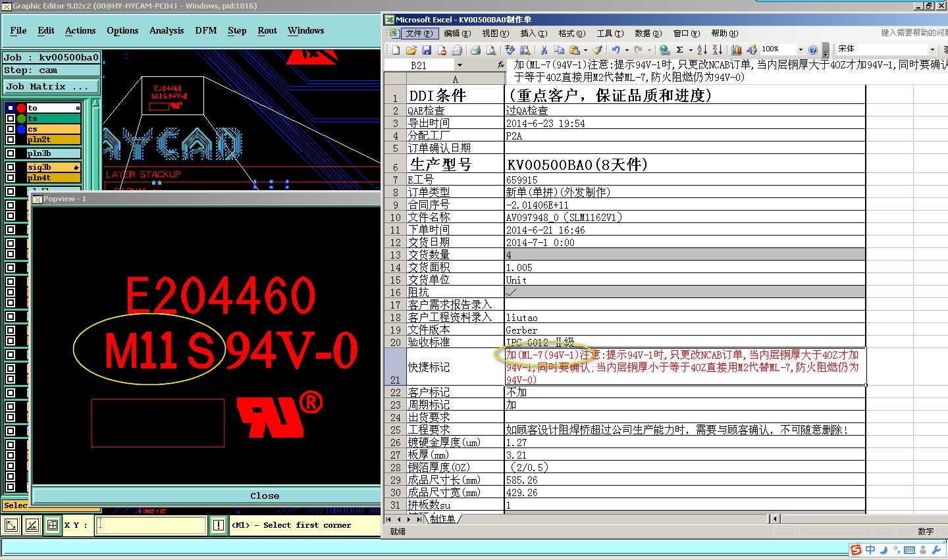Screen dimensions: 948x560
Task: Click the Spelling check icon in Excel
Action: [510, 50]
